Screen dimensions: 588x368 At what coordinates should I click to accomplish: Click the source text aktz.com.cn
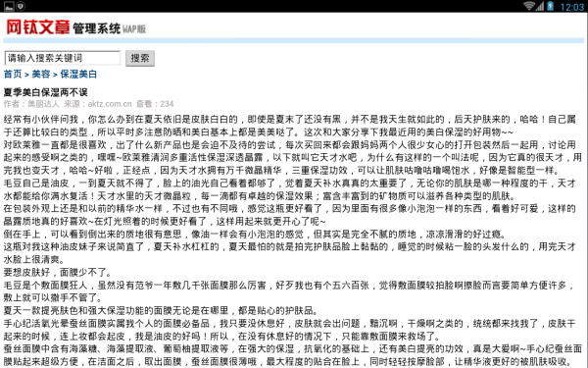click(x=110, y=104)
